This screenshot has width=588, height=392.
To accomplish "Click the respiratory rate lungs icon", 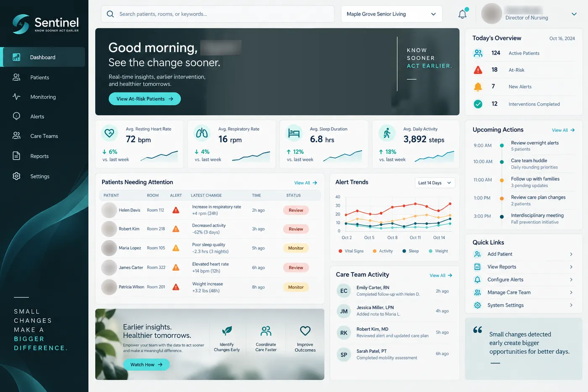I will (202, 133).
